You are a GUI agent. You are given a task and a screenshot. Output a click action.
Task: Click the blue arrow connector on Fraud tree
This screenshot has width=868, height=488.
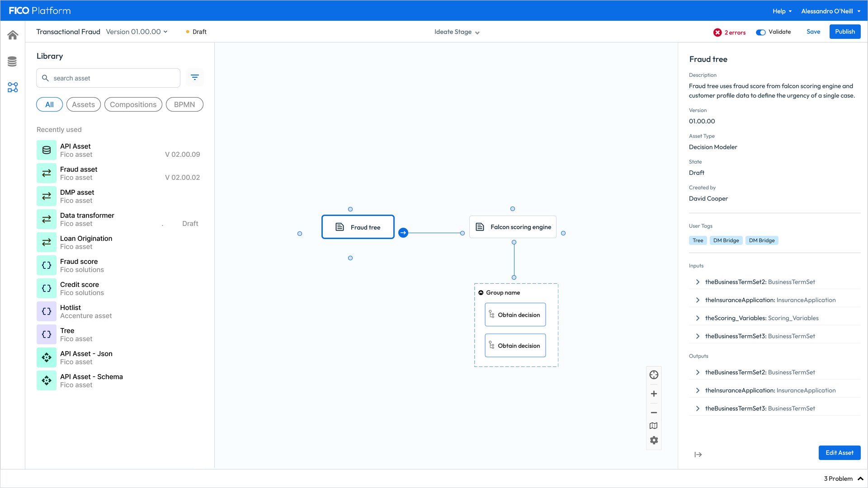pos(403,233)
